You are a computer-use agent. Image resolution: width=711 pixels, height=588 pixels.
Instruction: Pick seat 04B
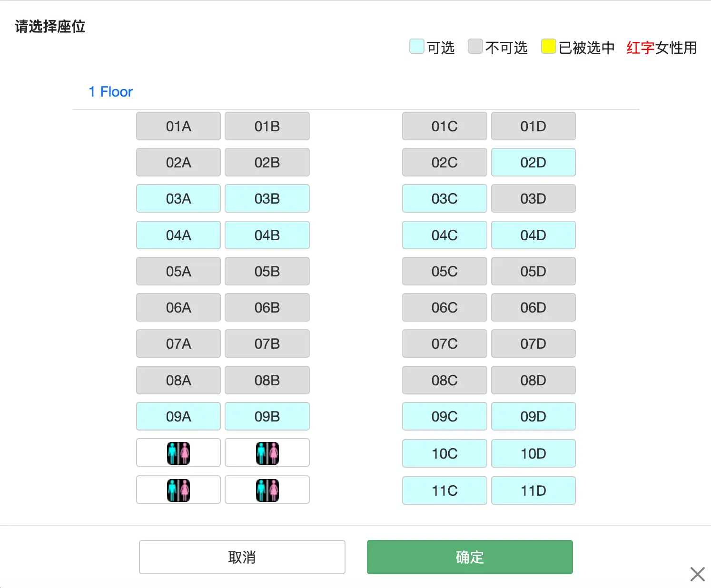[x=267, y=235]
